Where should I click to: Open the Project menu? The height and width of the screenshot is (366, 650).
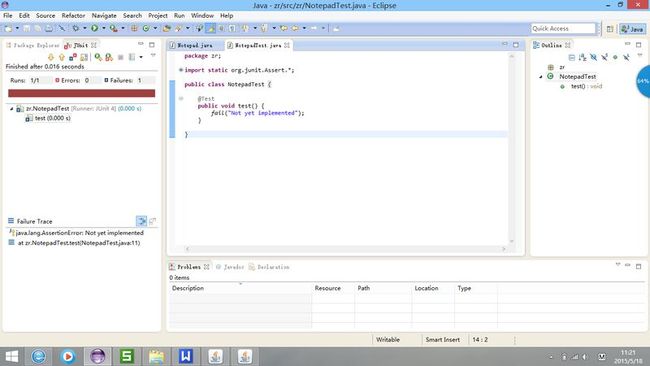coord(158,15)
